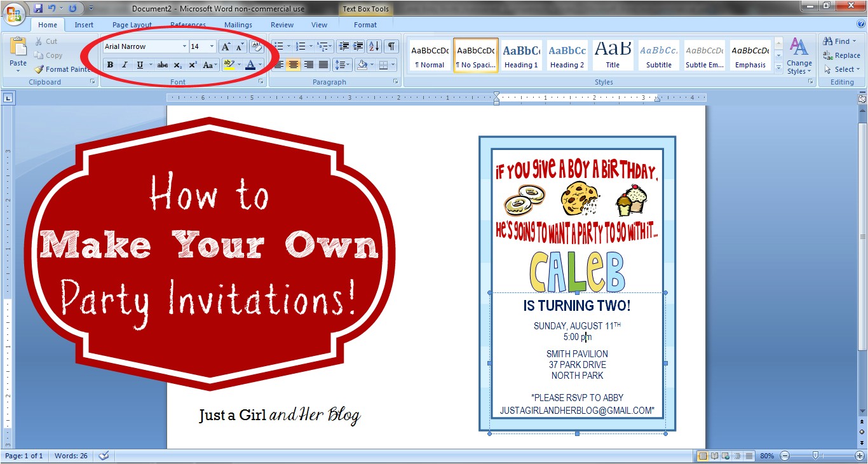Click the word count showing Words: 26

(71, 456)
